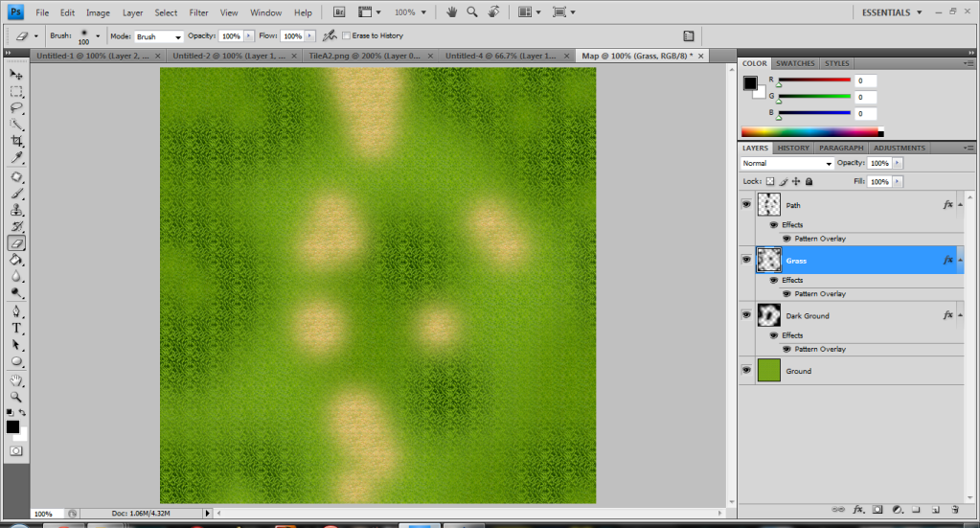Enable Erase to History checkbox
Image resolution: width=980 pixels, height=528 pixels.
(x=346, y=36)
